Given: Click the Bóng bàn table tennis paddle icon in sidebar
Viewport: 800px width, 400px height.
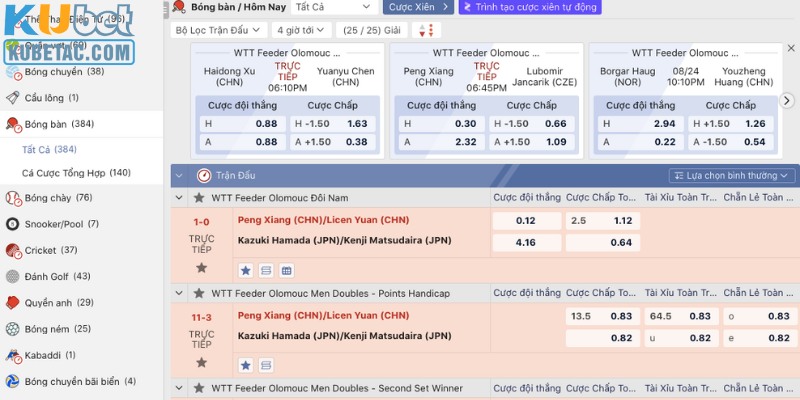Looking at the screenshot, I should [13, 124].
